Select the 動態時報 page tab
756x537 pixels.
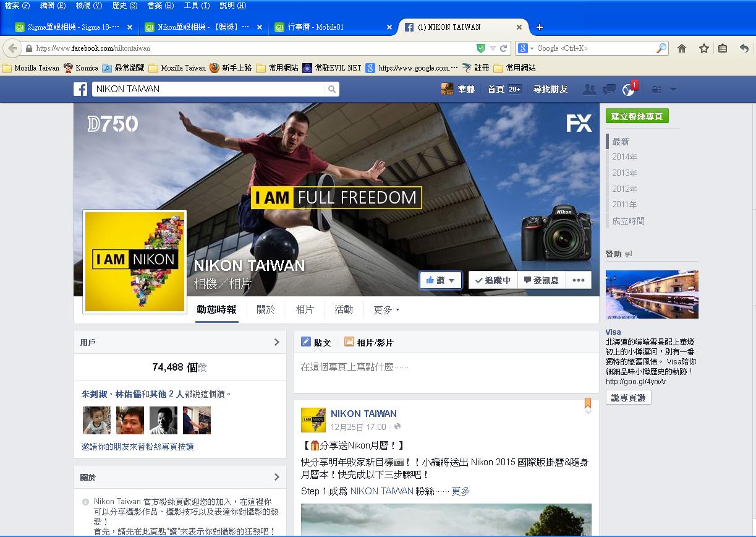(x=216, y=309)
